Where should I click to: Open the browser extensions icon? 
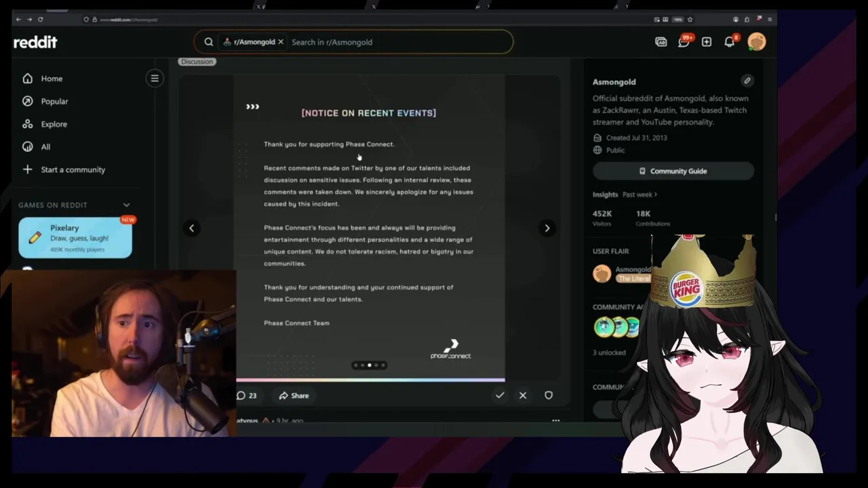[747, 20]
